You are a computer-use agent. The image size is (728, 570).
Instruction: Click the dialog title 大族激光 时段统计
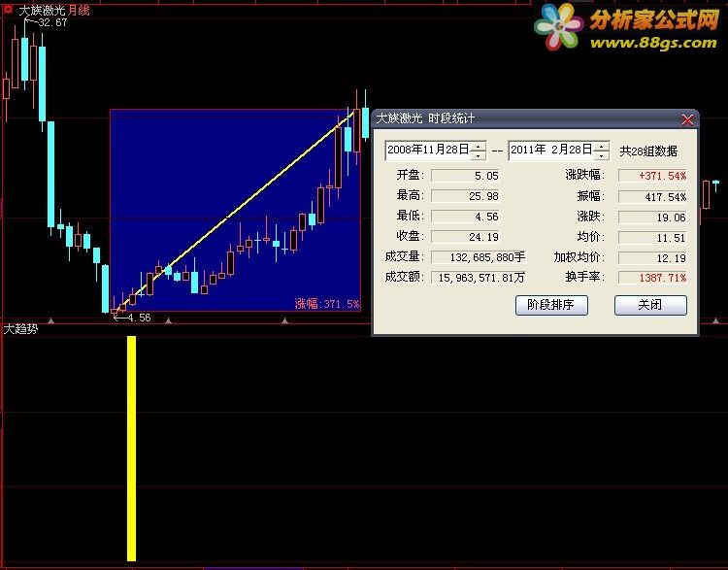coord(425,118)
